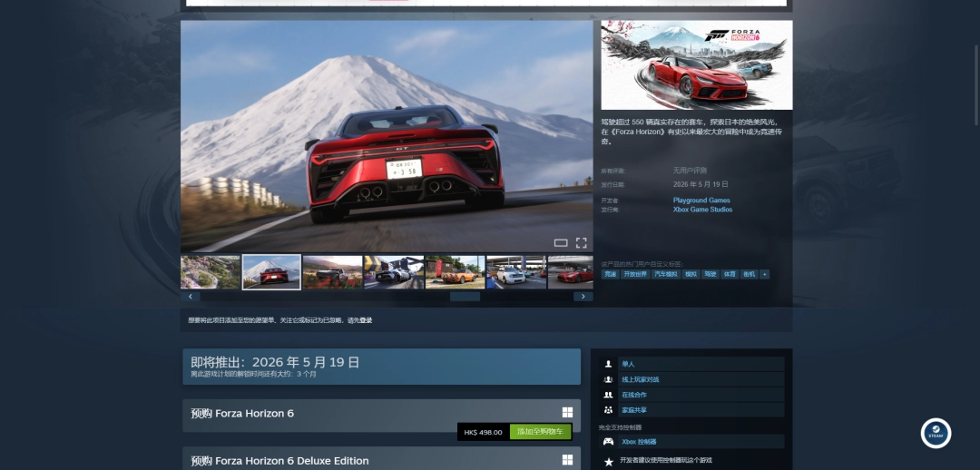Click the family sharing (家庭共享) icon
The image size is (980, 470).
point(608,410)
